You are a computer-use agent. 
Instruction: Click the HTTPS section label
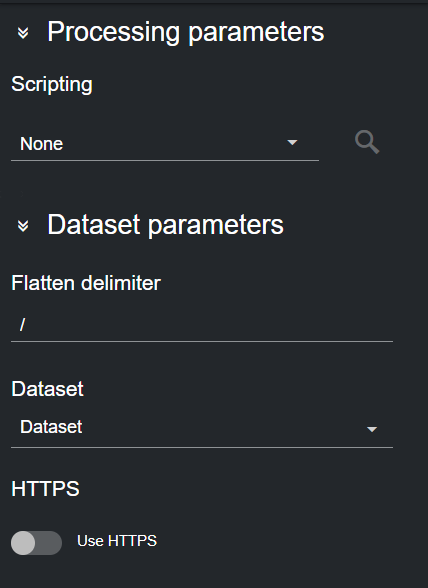tap(45, 489)
